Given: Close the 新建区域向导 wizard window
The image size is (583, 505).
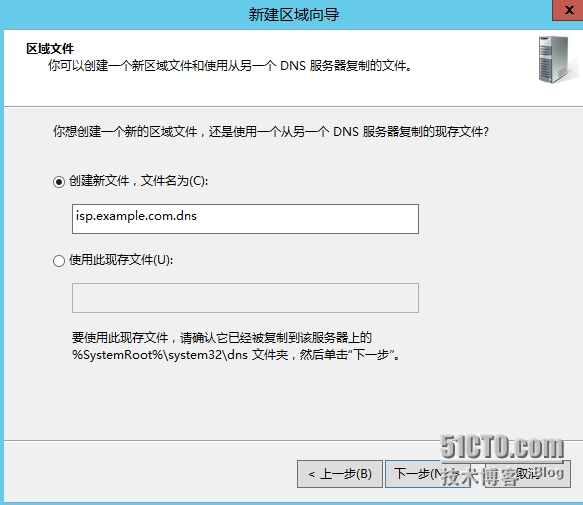Looking at the screenshot, I should point(568,10).
